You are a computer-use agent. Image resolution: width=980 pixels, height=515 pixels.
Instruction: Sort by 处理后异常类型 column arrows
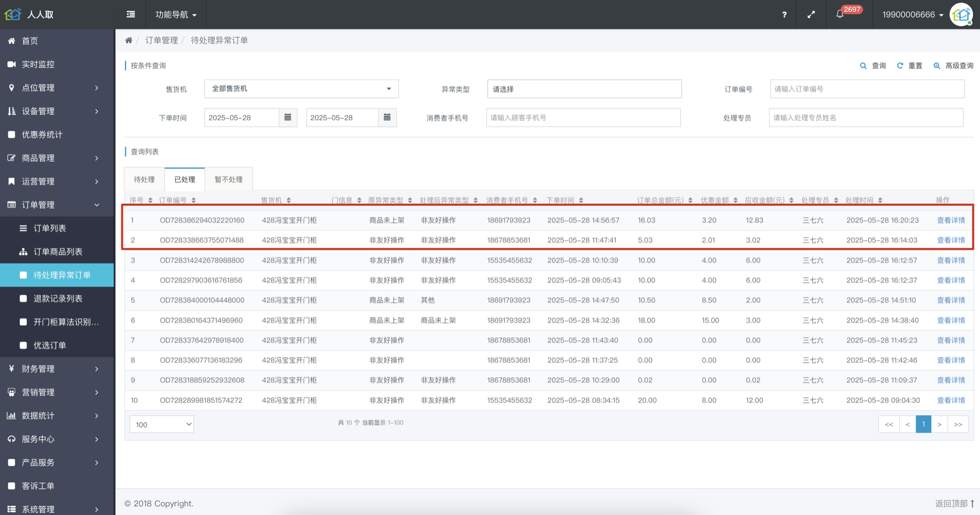[x=476, y=200]
